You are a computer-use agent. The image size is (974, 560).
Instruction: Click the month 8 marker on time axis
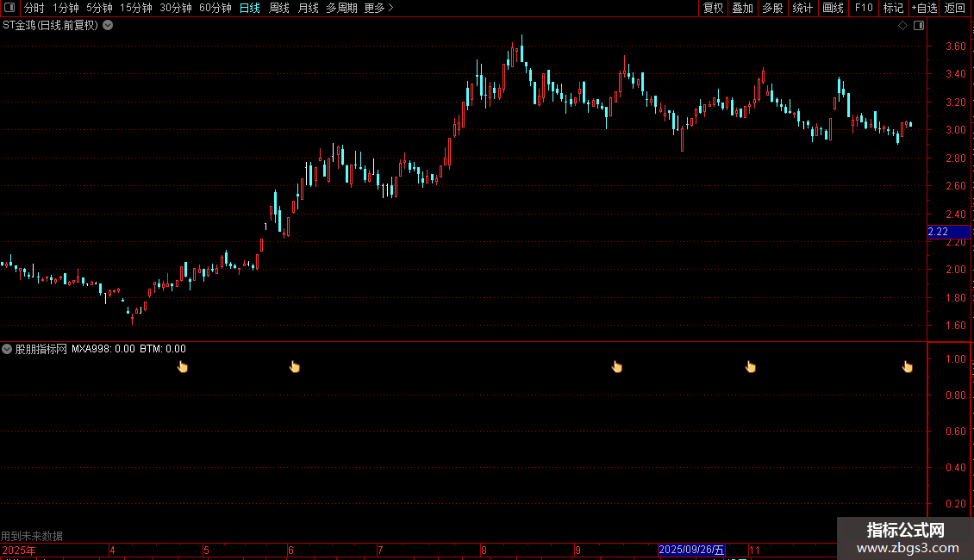click(484, 550)
